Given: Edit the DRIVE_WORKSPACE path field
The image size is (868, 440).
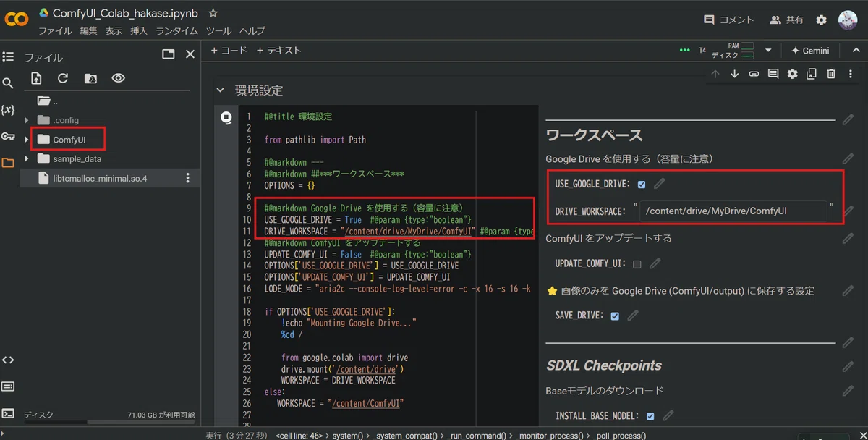Looking at the screenshot, I should pyautogui.click(x=733, y=211).
